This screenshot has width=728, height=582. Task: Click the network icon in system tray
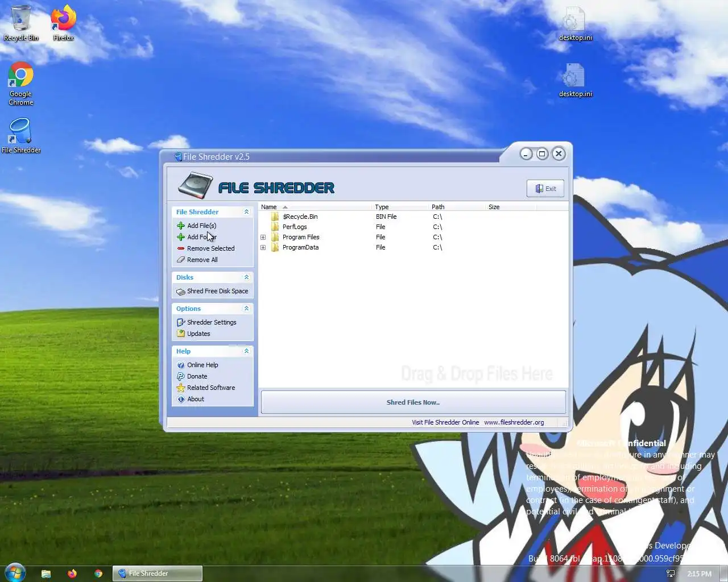point(671,573)
